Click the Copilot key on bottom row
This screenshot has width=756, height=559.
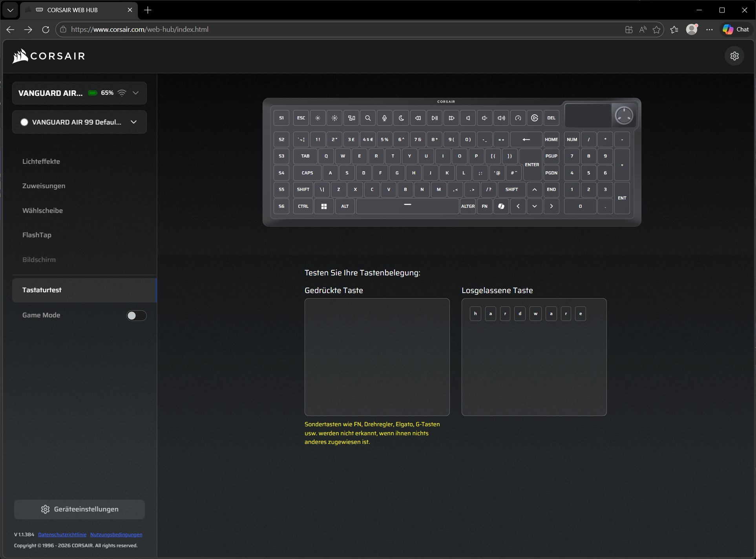[501, 206]
